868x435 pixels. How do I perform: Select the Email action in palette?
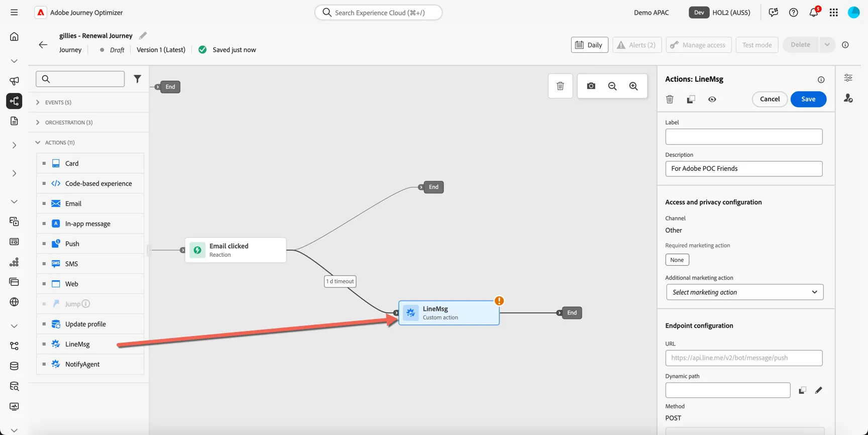[90, 203]
